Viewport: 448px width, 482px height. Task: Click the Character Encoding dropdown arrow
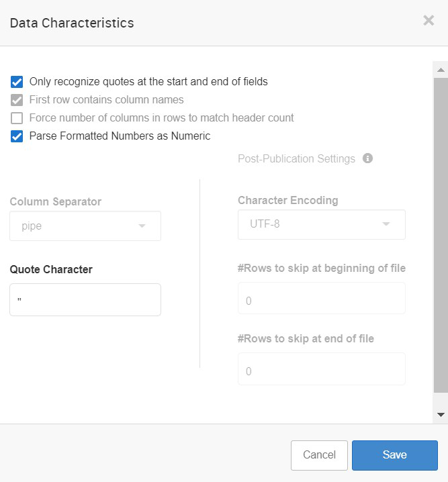point(386,224)
